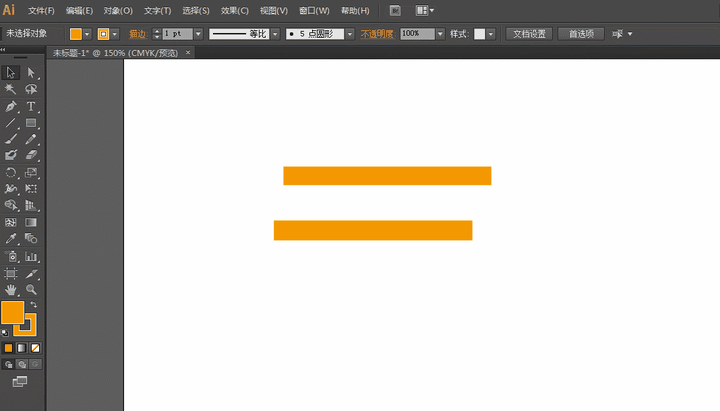Select the Pencil tool
The width and height of the screenshot is (720, 411).
click(x=31, y=139)
